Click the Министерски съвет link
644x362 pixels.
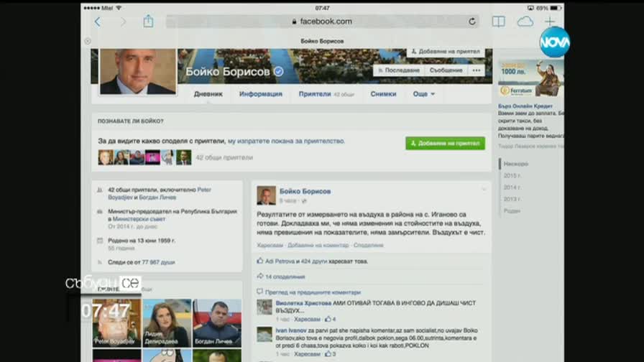point(139,219)
